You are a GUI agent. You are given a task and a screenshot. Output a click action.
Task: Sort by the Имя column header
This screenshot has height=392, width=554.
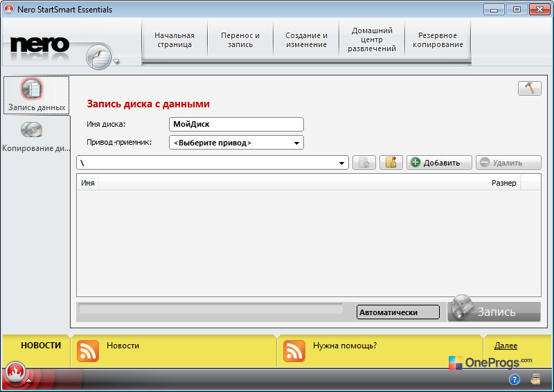click(88, 183)
